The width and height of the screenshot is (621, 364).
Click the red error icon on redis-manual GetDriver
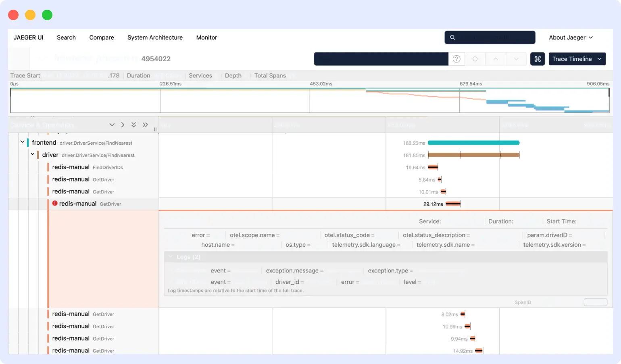click(55, 204)
